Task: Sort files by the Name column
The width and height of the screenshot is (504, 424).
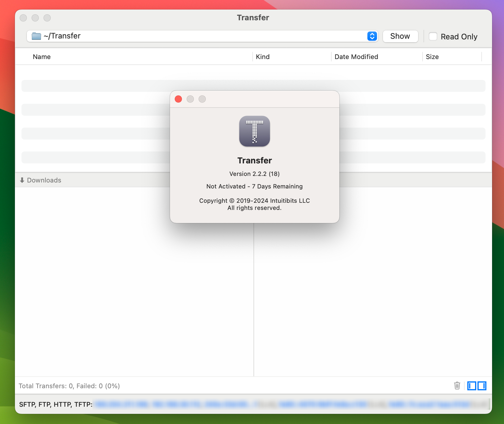Action: [x=42, y=57]
